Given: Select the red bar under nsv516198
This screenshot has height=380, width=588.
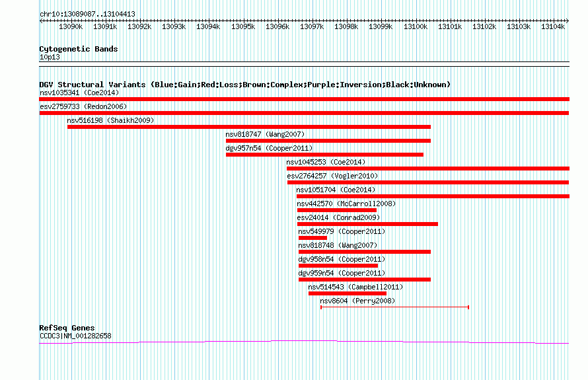Looking at the screenshot, I should point(249,127).
